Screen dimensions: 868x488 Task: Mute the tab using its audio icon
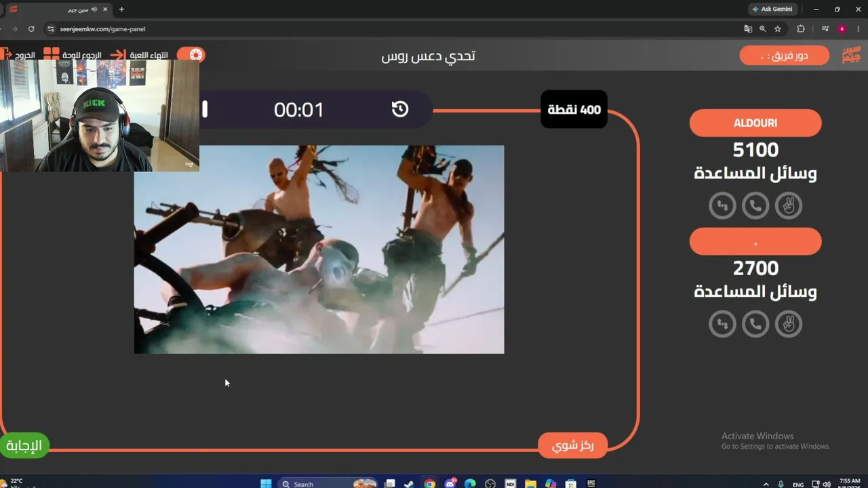[x=94, y=9]
